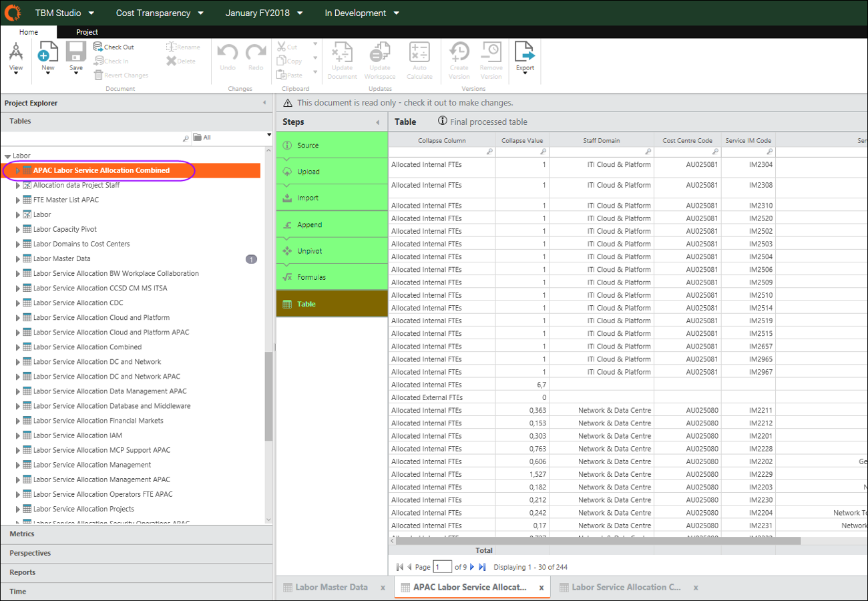Expand Labor Capacity Pivot node
The height and width of the screenshot is (601, 868).
pyautogui.click(x=18, y=229)
